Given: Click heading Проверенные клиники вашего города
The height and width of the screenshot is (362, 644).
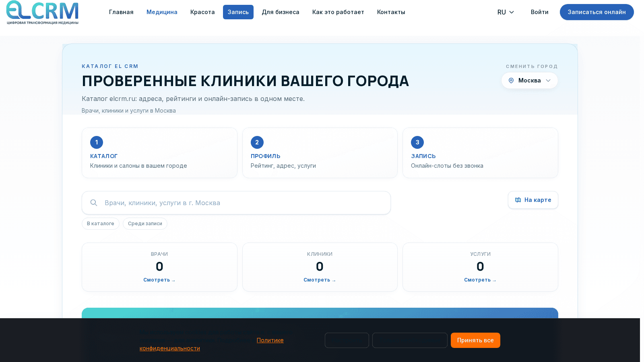Looking at the screenshot, I should click(x=245, y=81).
